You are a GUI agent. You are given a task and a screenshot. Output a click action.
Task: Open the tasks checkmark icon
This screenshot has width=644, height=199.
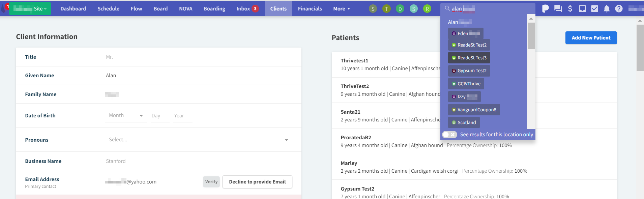[594, 9]
